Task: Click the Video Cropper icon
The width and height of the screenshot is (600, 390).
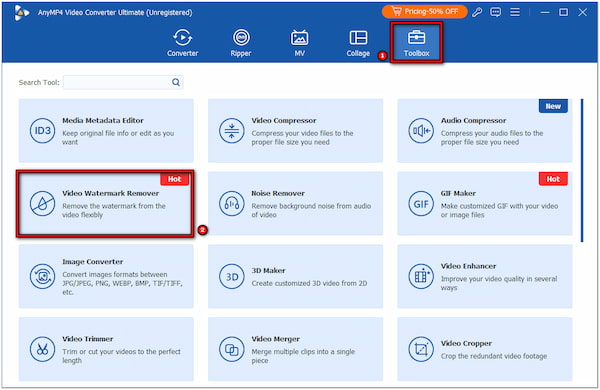Action: [x=421, y=349]
